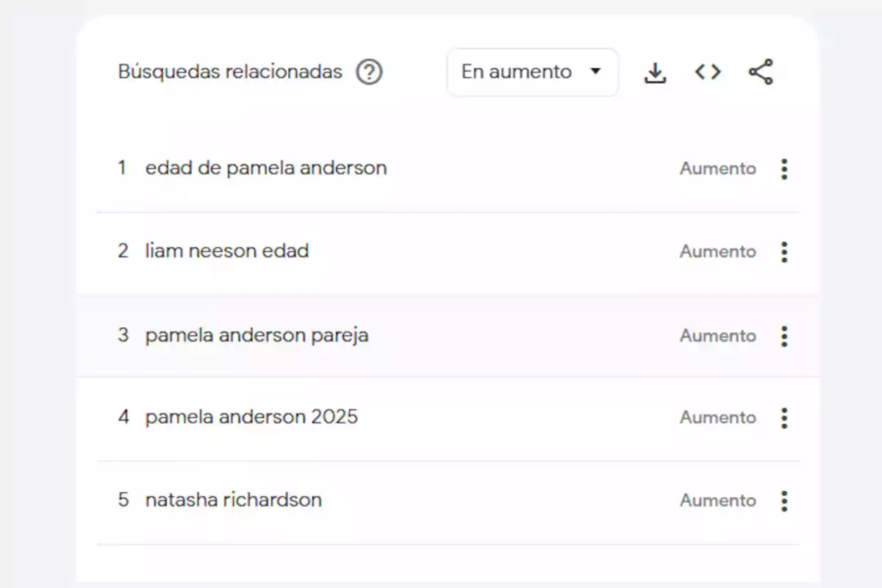Click the share icon
Screen dimensions: 882x588
click(761, 72)
